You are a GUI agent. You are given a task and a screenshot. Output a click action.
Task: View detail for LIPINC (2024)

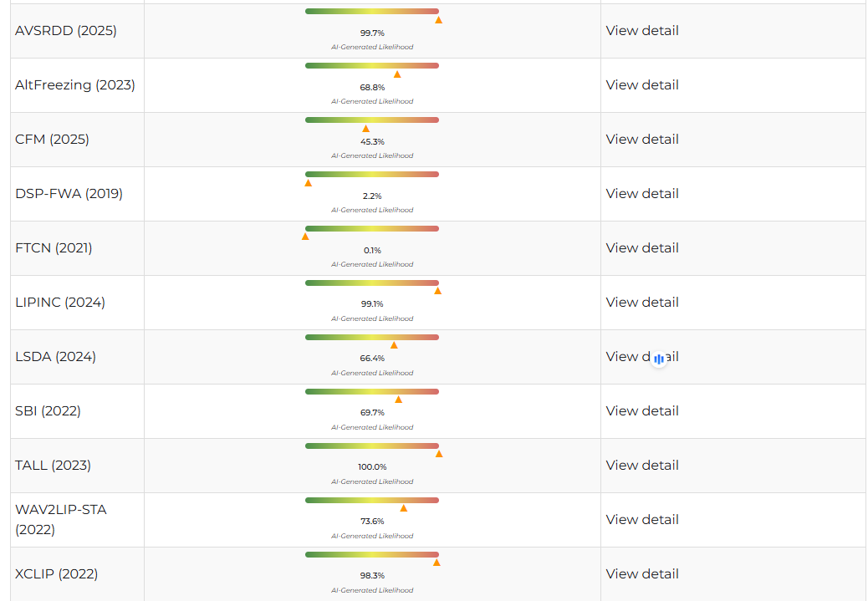[x=642, y=303]
